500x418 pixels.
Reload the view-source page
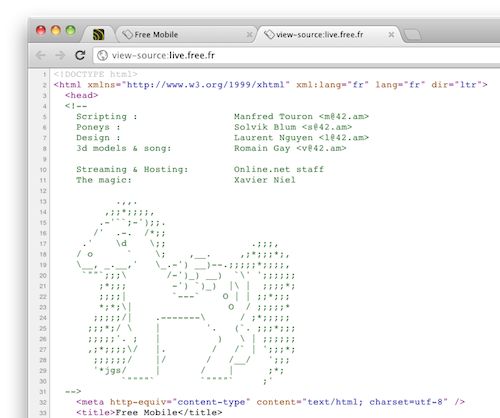pyautogui.click(x=80, y=55)
